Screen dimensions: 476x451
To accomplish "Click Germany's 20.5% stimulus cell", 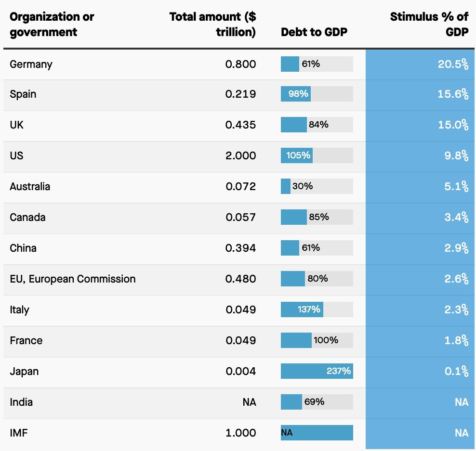I will pyautogui.click(x=453, y=64).
